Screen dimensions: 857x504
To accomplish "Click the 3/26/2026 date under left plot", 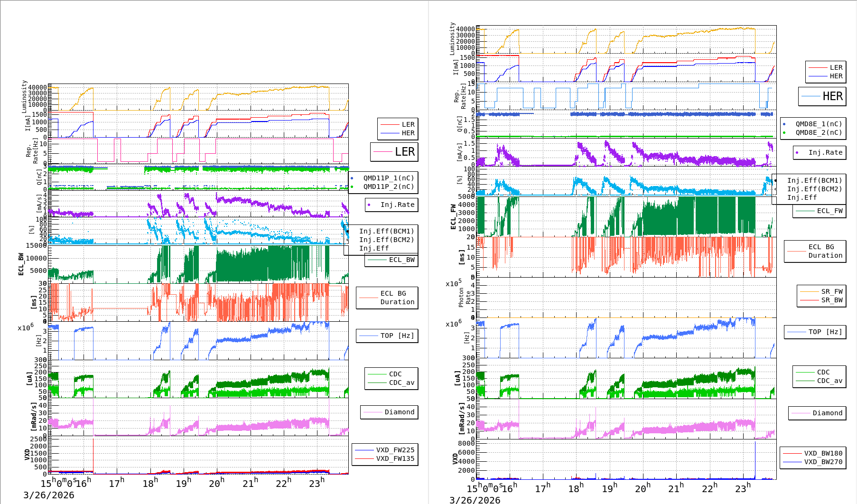I will click(49, 495).
